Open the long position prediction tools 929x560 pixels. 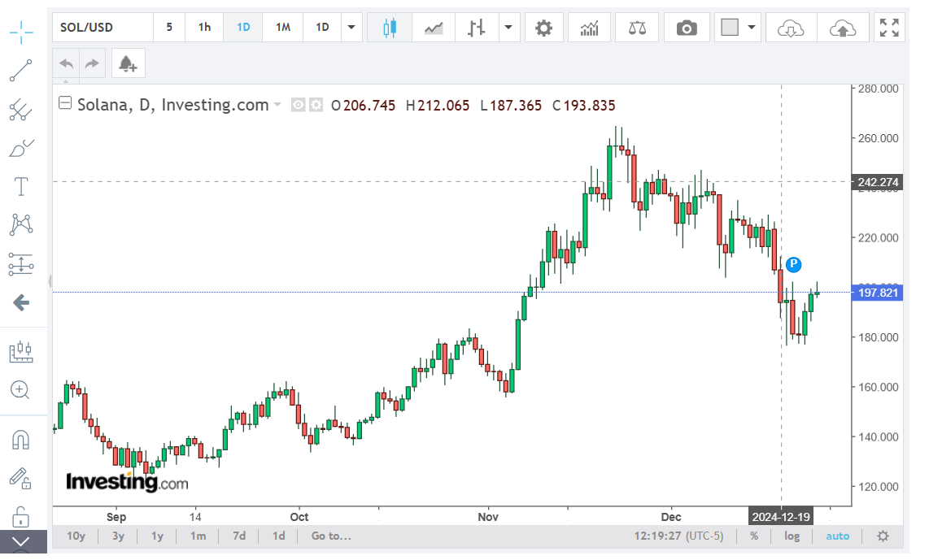coord(20,264)
